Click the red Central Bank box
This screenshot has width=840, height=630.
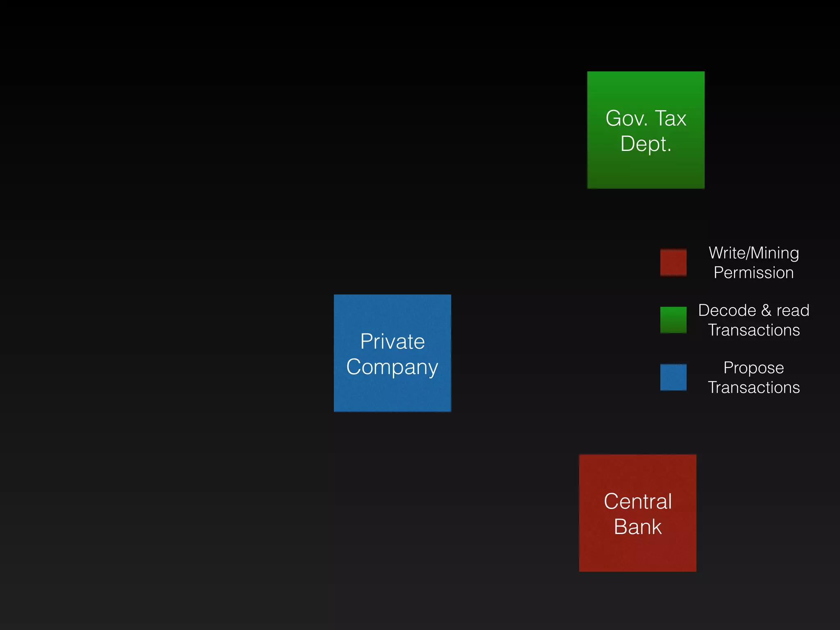(x=637, y=513)
